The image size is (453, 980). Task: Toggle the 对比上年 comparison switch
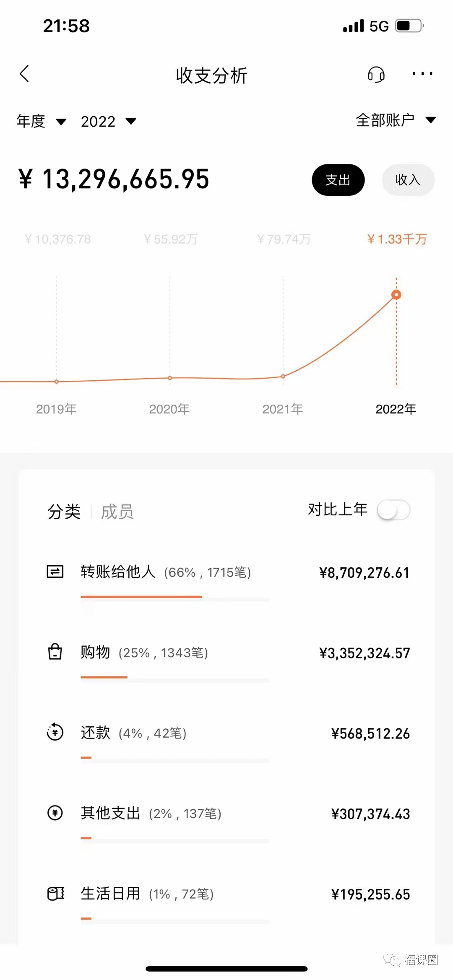click(393, 510)
